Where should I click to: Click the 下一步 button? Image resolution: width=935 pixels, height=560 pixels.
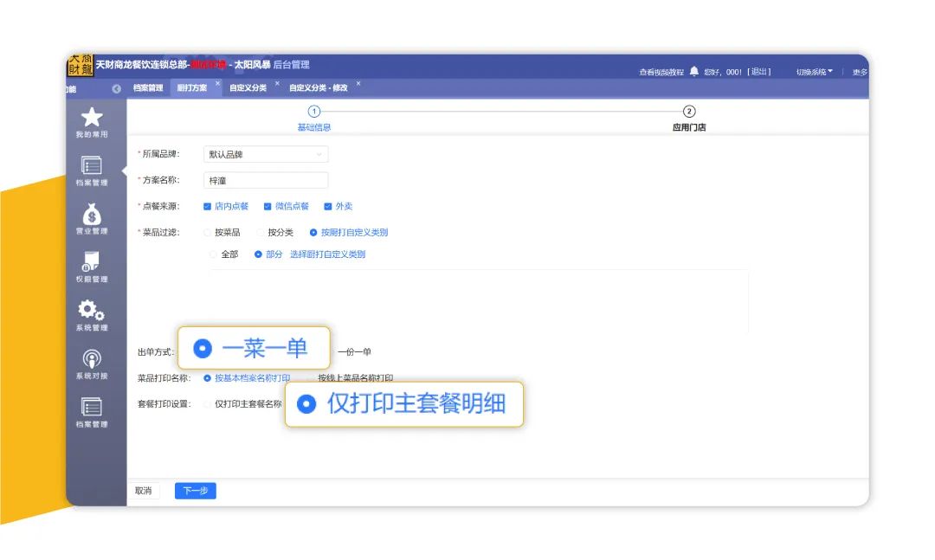click(x=195, y=491)
